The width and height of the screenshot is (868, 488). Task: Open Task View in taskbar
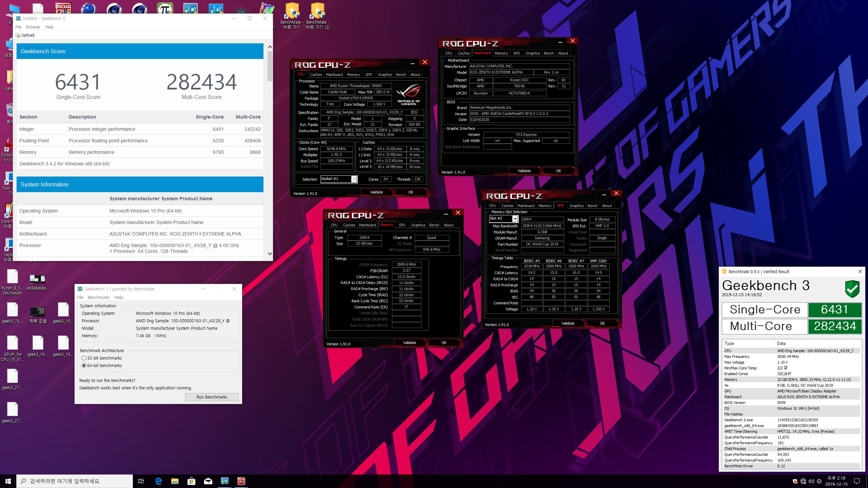click(141, 481)
